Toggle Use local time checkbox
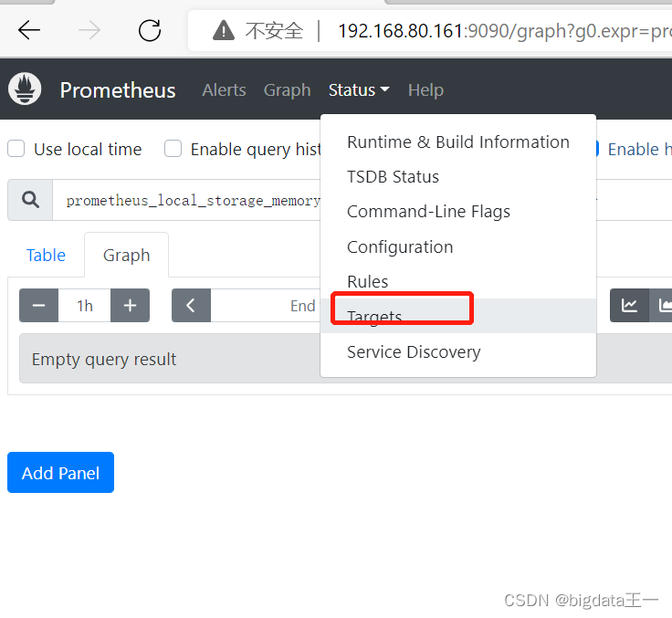Screen dimensions: 672x618 pyautogui.click(x=16, y=149)
